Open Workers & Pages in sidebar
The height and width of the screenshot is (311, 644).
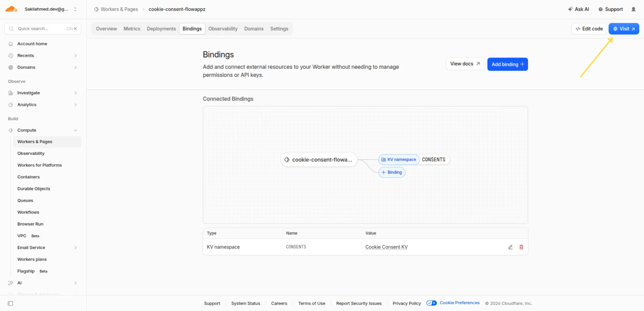(47, 142)
